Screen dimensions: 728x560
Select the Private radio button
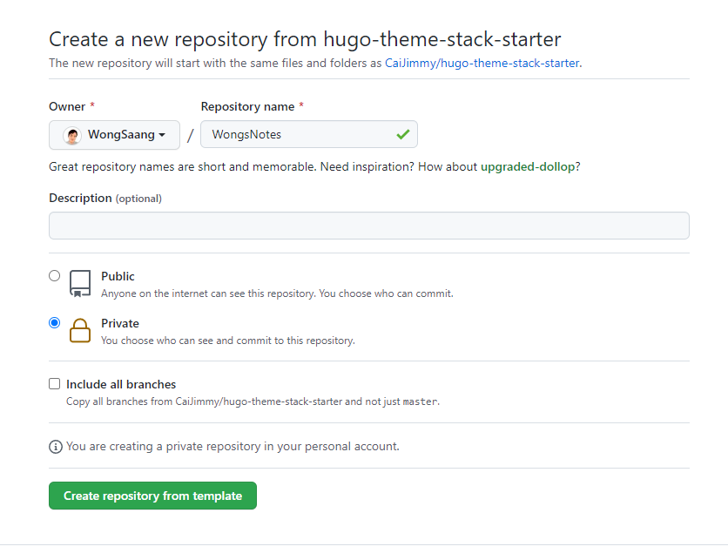pos(55,323)
